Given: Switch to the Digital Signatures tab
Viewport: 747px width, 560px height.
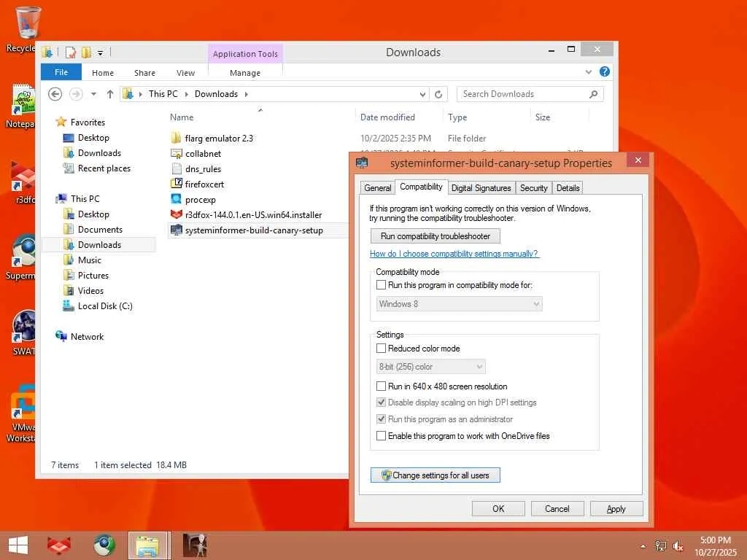Looking at the screenshot, I should [x=481, y=188].
